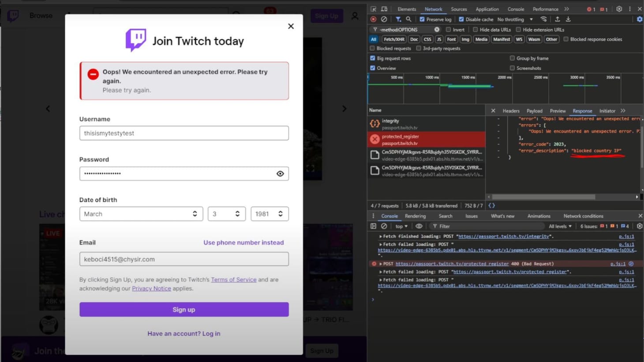Image resolution: width=644 pixels, height=362 pixels.
Task: Click the eye icon to create live expression
Action: pos(419,226)
